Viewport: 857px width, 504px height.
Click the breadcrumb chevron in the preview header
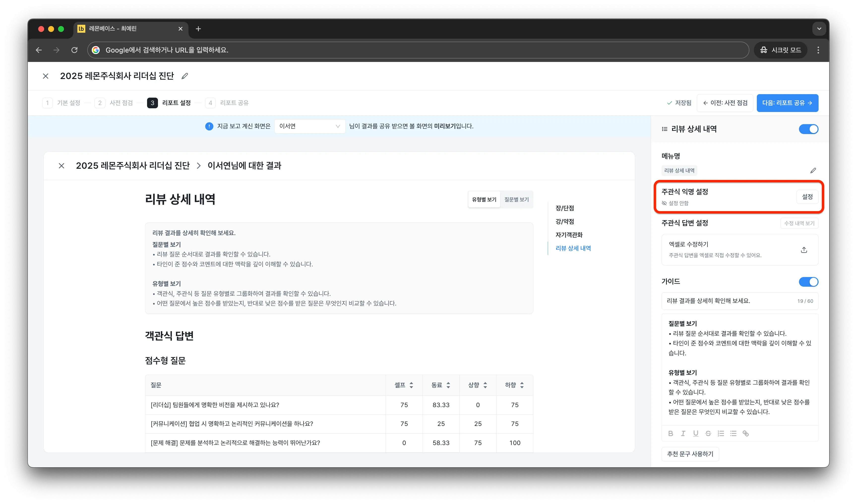199,166
